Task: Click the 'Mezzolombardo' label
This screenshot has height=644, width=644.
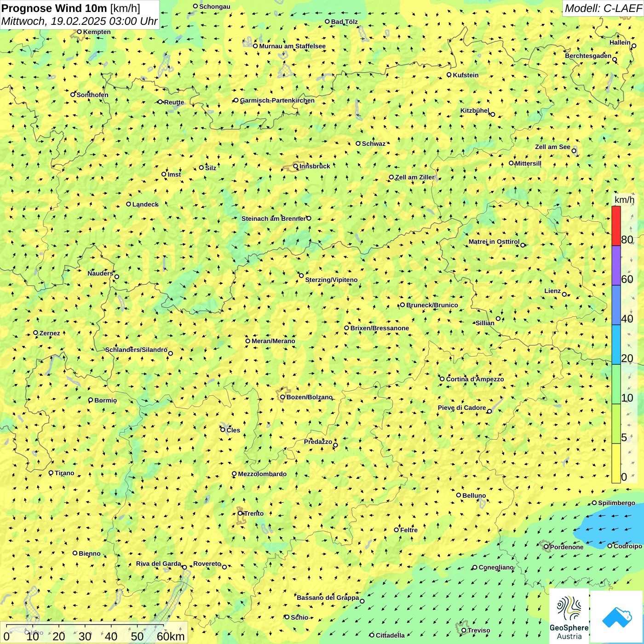Action: (x=262, y=474)
